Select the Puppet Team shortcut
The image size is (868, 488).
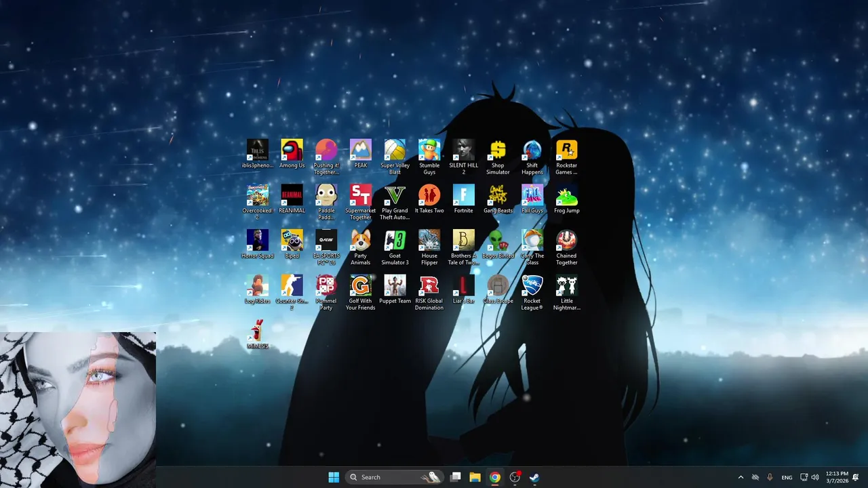coord(395,290)
